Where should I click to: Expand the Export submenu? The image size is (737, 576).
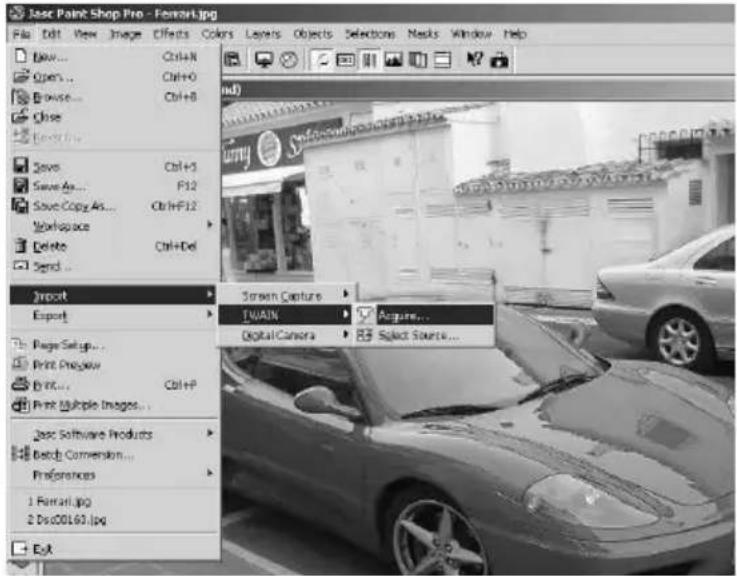113,315
